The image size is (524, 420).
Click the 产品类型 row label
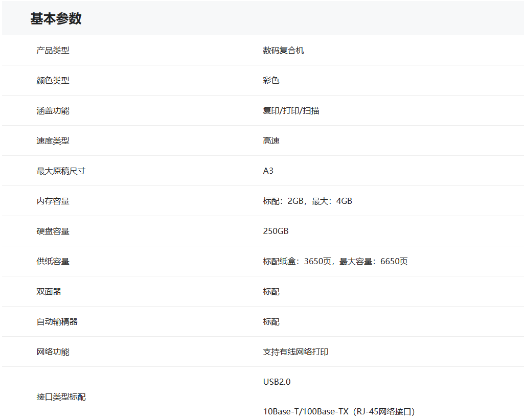tap(53, 50)
